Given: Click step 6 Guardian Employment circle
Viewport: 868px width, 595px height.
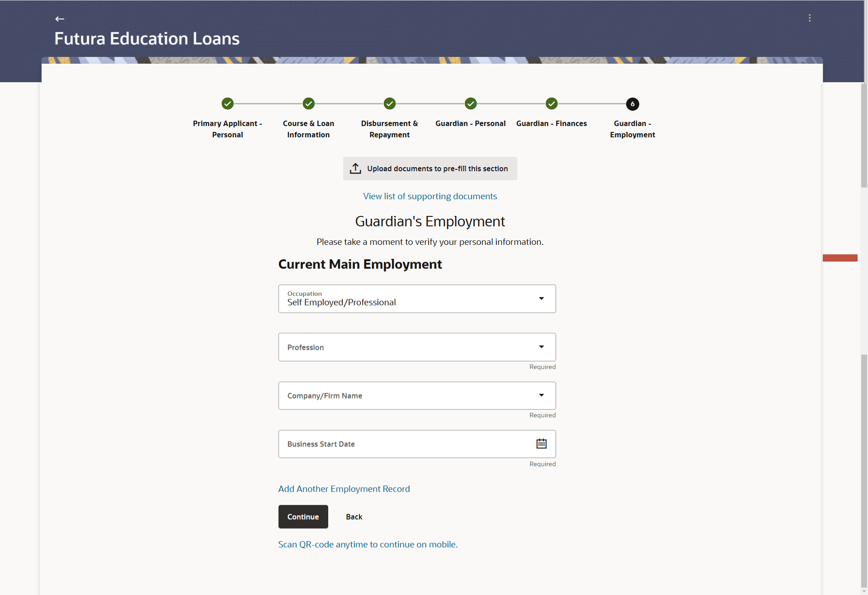Looking at the screenshot, I should coord(632,104).
